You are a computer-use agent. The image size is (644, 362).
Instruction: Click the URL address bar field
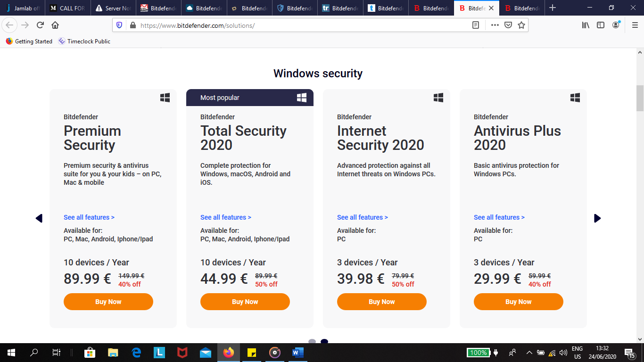pos(302,25)
